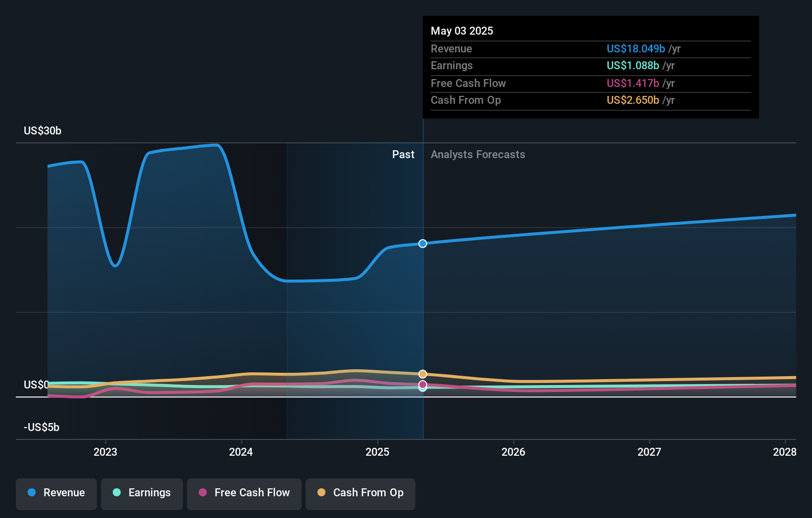The image size is (812, 518).
Task: Click the US$1.088b earnings value
Action: tap(632, 65)
